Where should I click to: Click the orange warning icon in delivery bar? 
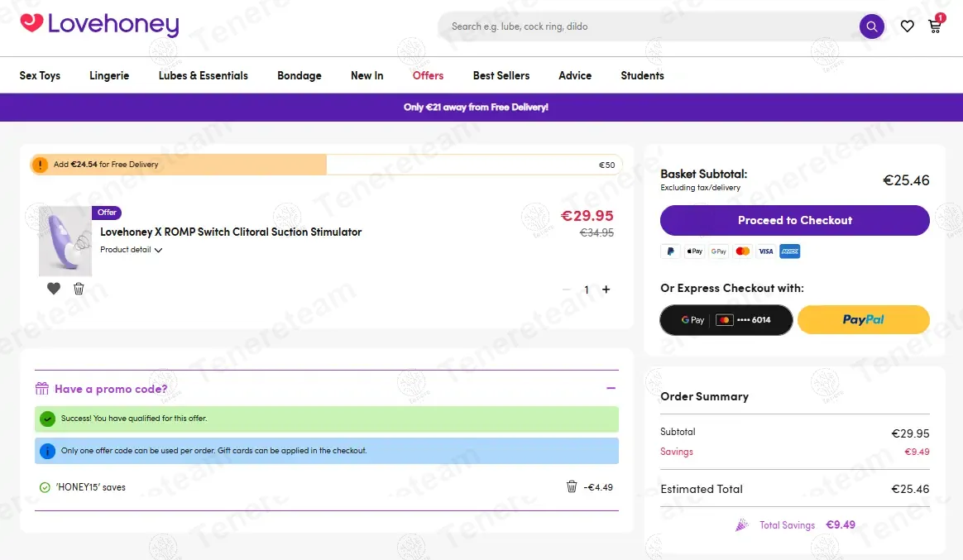point(40,165)
